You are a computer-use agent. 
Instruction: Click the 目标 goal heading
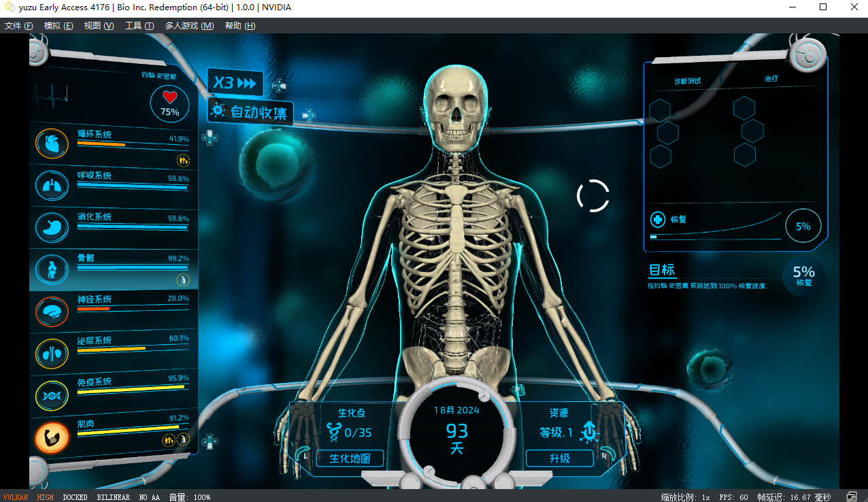[662, 270]
